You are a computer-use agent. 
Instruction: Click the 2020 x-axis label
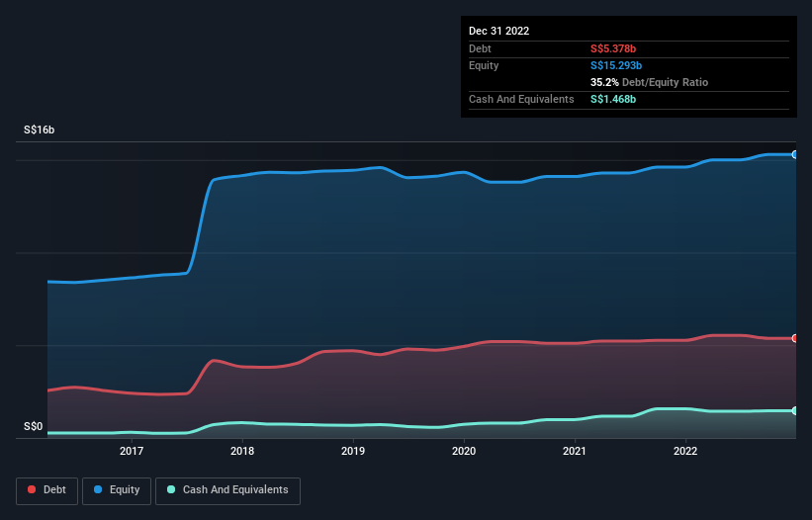(x=464, y=451)
